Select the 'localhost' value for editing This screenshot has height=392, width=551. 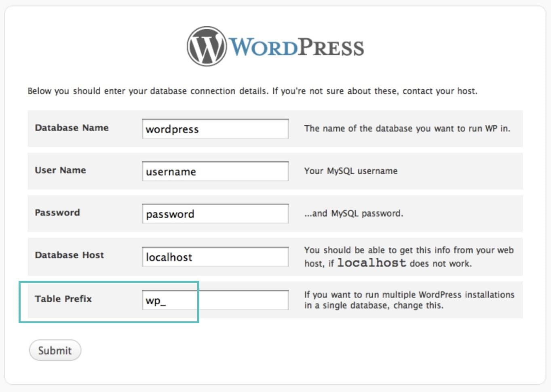pos(169,257)
